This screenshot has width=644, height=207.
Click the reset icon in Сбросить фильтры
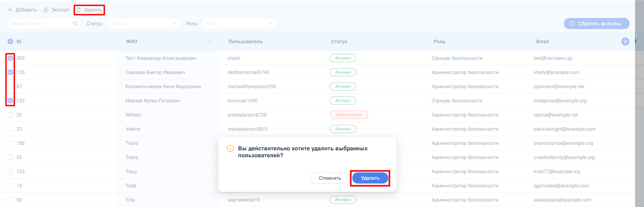click(572, 23)
